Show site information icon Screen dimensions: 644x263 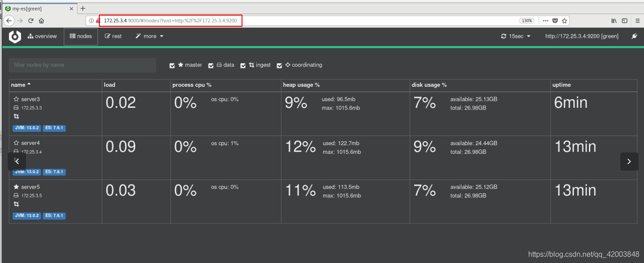(91, 20)
